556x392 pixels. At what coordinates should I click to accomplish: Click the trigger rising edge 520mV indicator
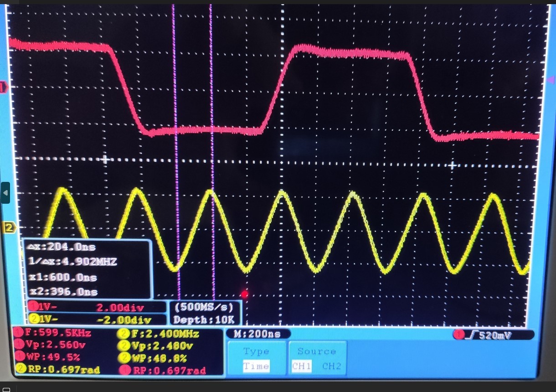[493, 335]
